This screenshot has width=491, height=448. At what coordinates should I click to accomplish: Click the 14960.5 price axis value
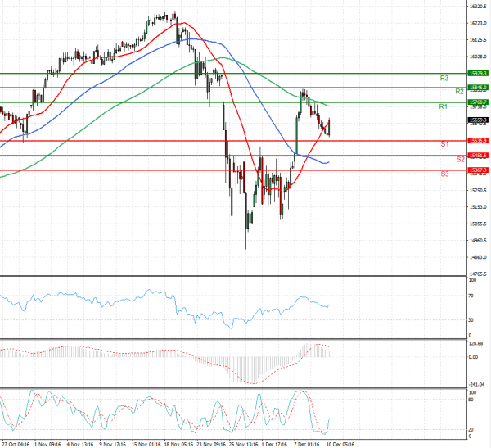pyautogui.click(x=478, y=241)
